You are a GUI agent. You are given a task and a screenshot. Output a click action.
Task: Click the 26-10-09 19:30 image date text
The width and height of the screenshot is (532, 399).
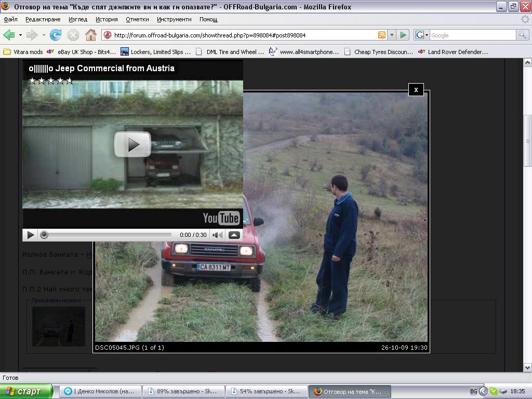404,348
